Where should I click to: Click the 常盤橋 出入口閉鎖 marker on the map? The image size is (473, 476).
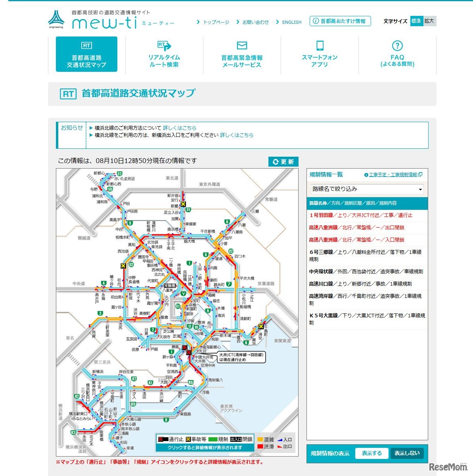click(170, 285)
